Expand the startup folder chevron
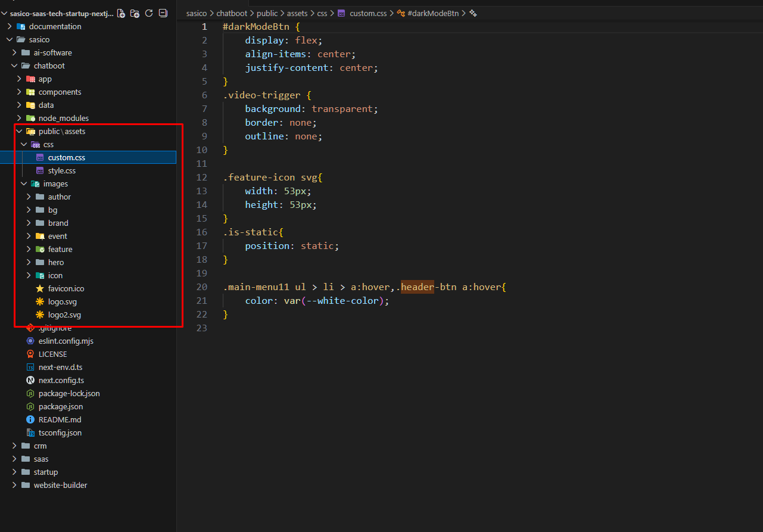The image size is (763, 532). [x=14, y=472]
